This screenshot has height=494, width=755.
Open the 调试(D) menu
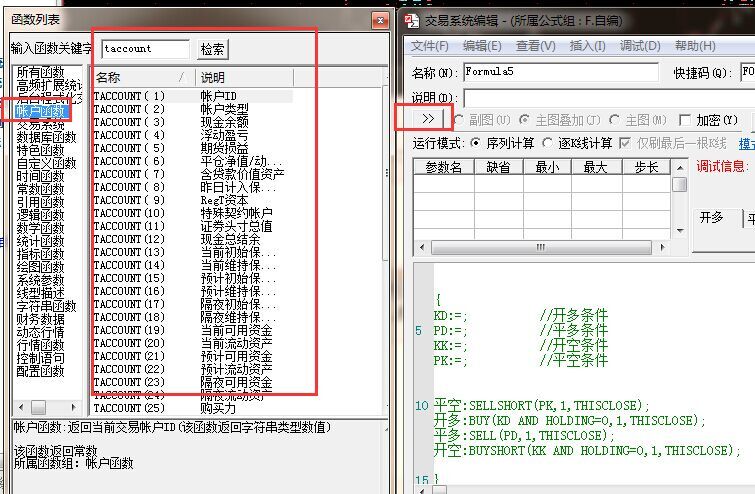point(640,46)
